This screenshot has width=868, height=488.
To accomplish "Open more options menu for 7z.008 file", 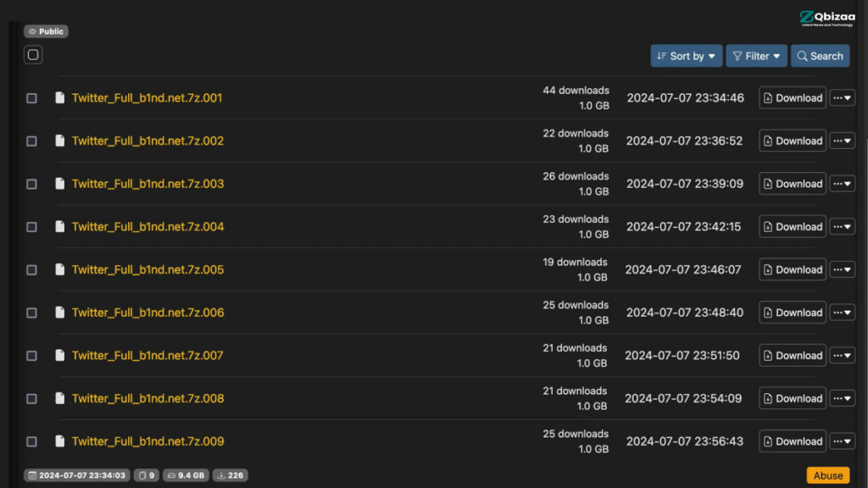I will pyautogui.click(x=842, y=398).
